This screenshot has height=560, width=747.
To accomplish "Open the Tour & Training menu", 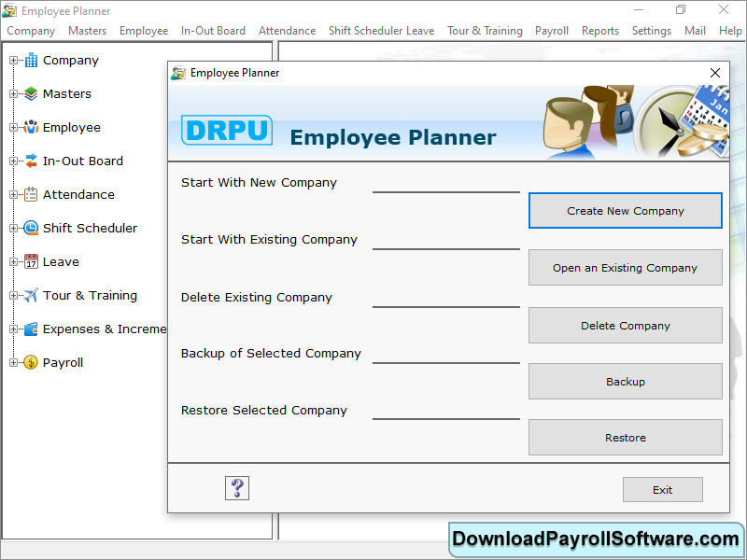I will [485, 31].
